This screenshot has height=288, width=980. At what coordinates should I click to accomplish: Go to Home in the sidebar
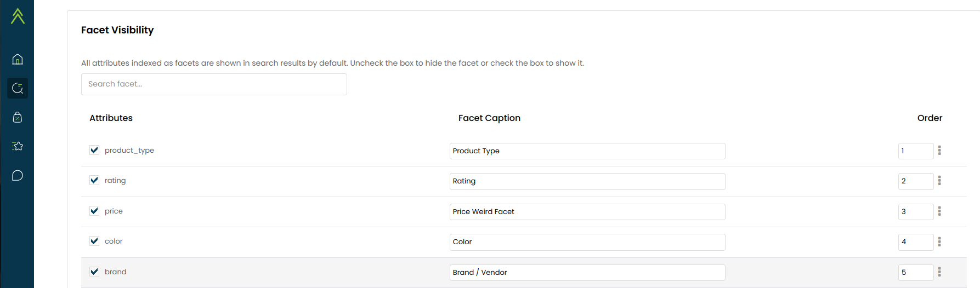pos(18,59)
